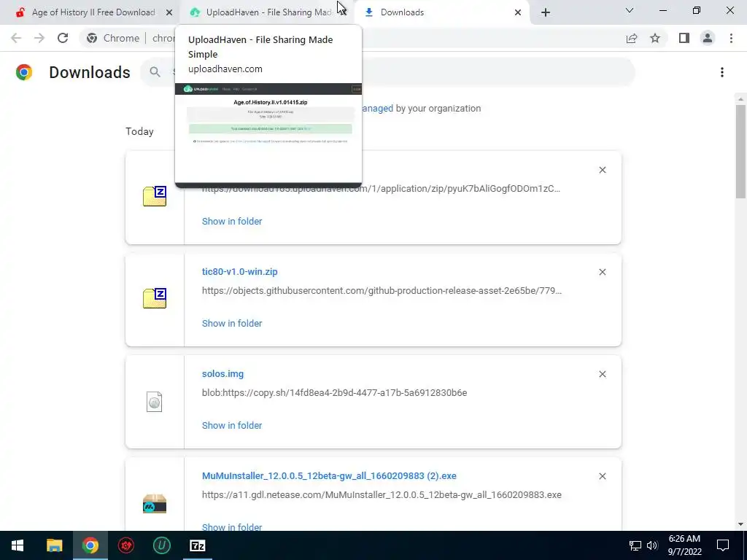The width and height of the screenshot is (747, 560).
Task: Click the Today date heading
Action: point(139,131)
